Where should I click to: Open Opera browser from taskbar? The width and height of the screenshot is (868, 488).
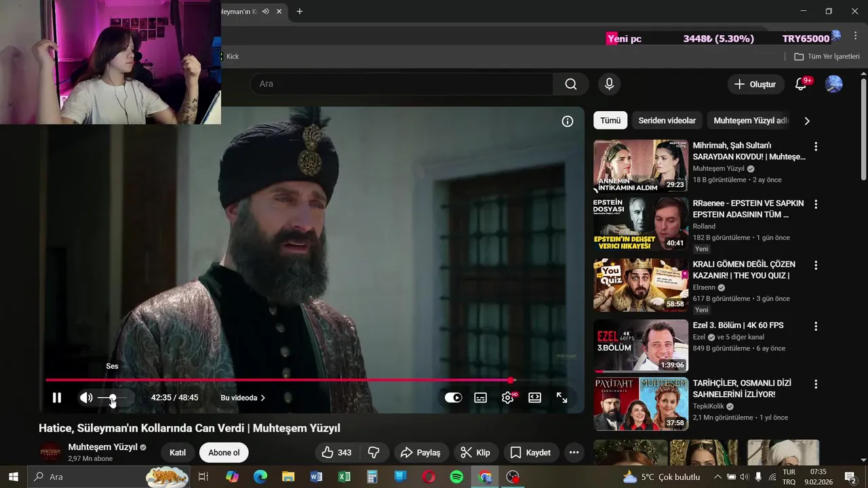429,476
